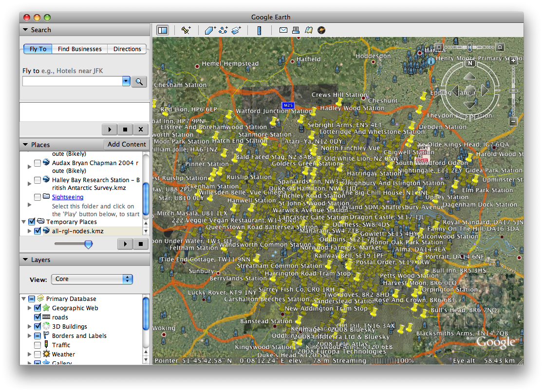
Task: Click the View in Google Maps icon
Action: [x=309, y=30]
